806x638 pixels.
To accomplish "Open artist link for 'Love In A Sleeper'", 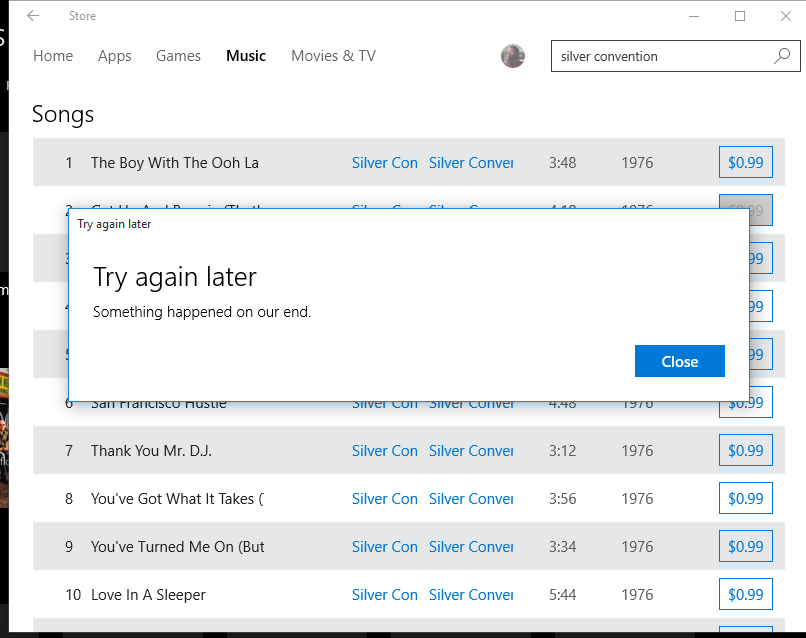I will (384, 594).
